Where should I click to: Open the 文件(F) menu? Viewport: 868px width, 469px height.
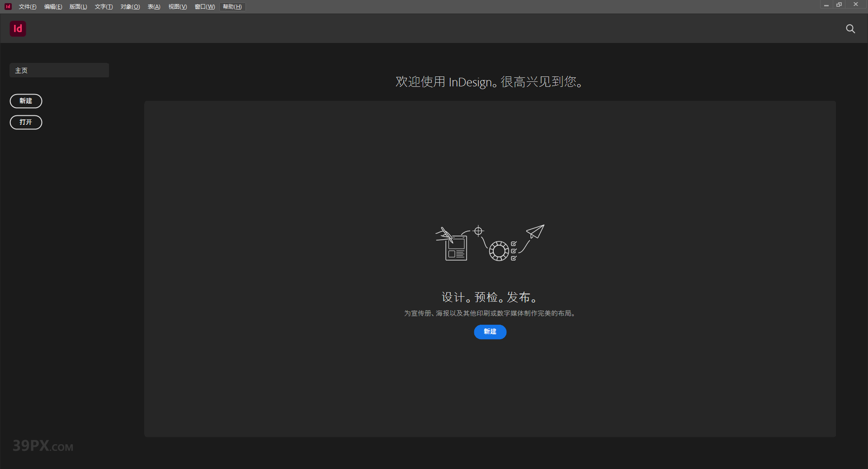point(28,7)
